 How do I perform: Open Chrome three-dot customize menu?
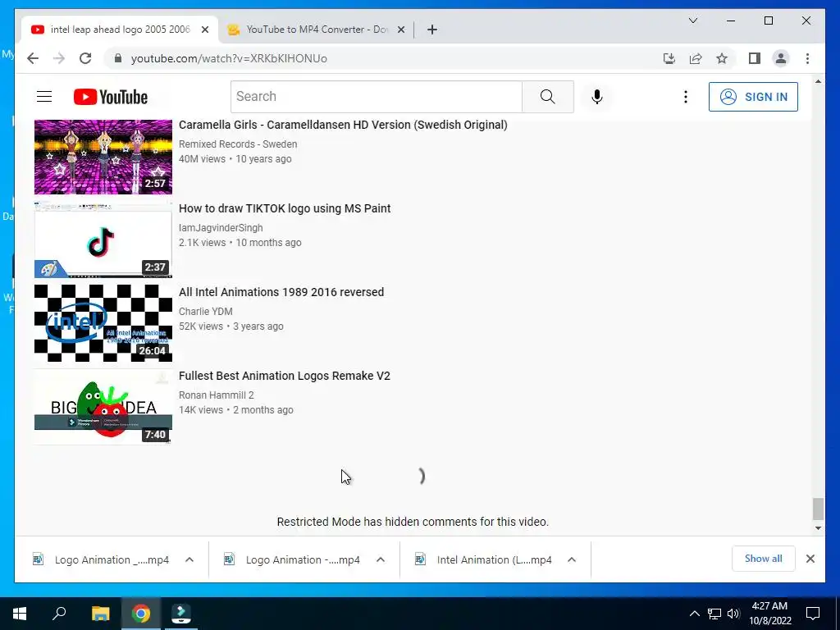point(807,58)
